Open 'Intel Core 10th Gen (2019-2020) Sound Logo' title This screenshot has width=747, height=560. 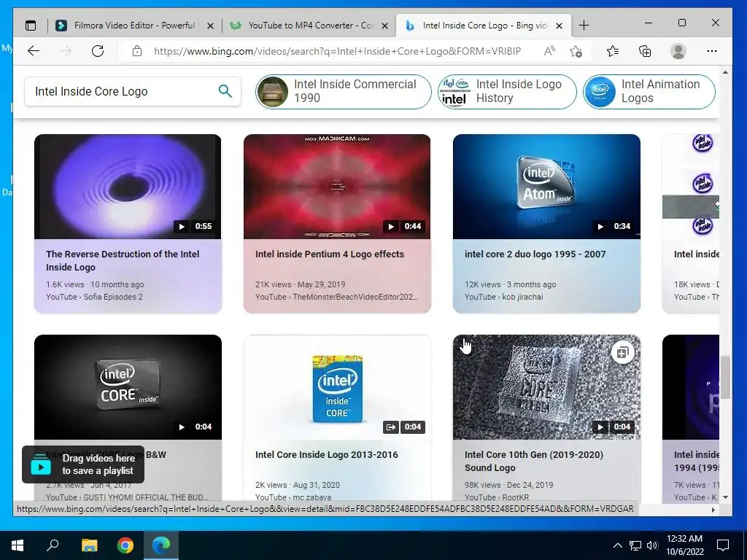533,461
